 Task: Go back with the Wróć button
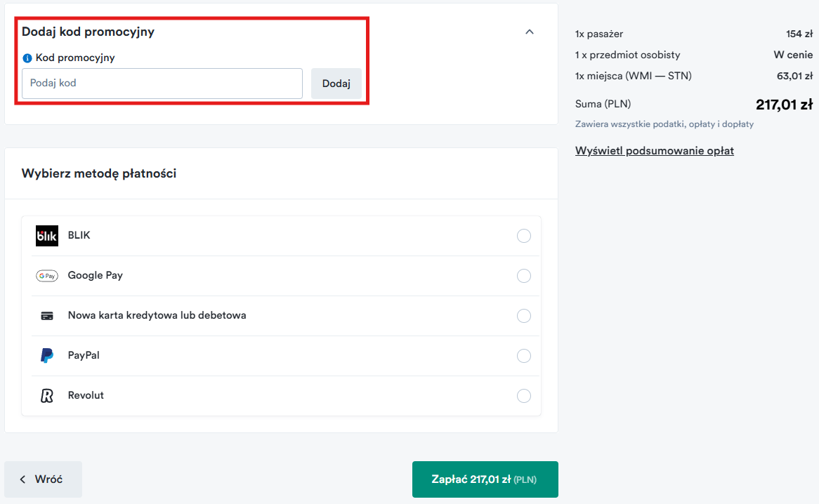pos(44,479)
